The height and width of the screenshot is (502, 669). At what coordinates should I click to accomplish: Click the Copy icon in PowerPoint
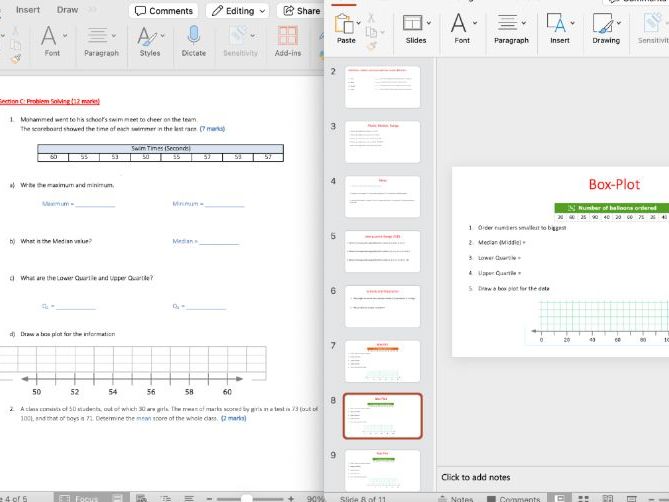click(x=371, y=32)
